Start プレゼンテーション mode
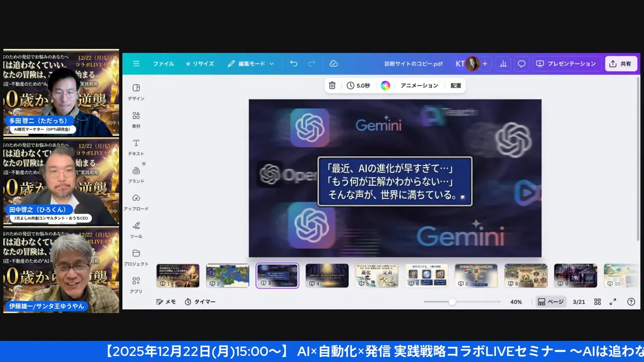 pos(566,63)
